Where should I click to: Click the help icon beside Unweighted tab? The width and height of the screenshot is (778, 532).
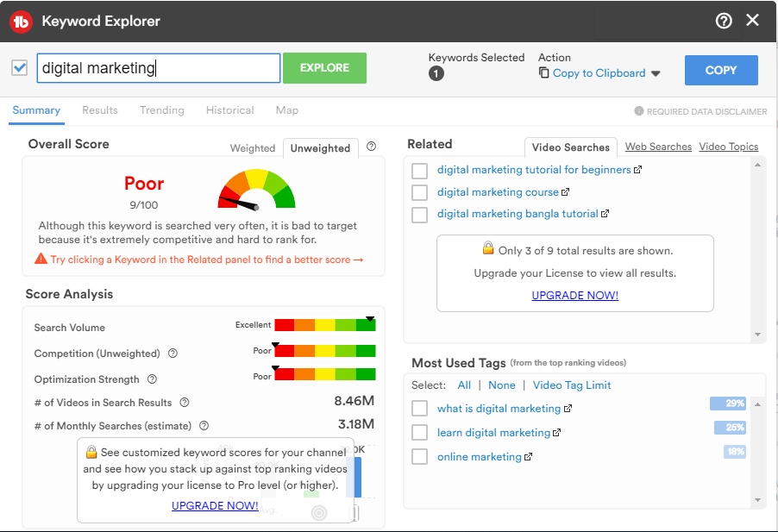tap(371, 147)
